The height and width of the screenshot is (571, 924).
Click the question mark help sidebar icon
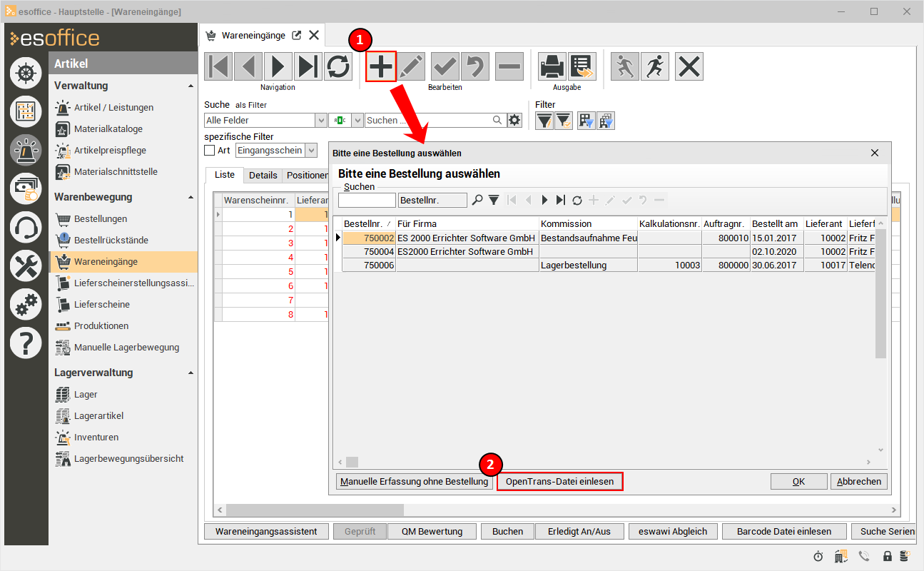(26, 343)
